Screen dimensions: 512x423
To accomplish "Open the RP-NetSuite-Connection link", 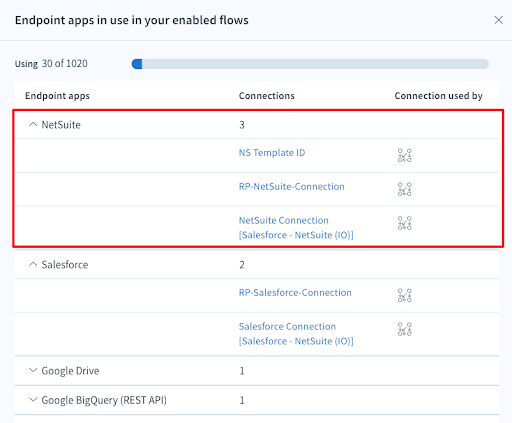I will pyautogui.click(x=291, y=186).
